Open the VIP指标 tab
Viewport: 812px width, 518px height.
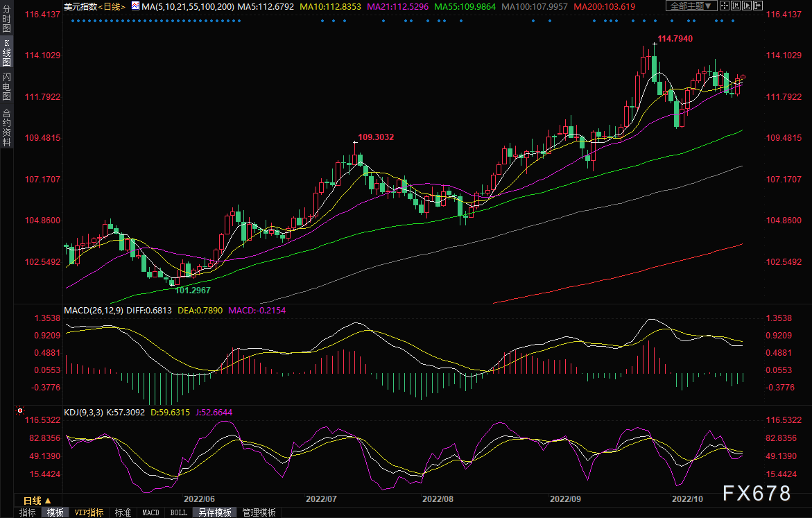(89, 512)
